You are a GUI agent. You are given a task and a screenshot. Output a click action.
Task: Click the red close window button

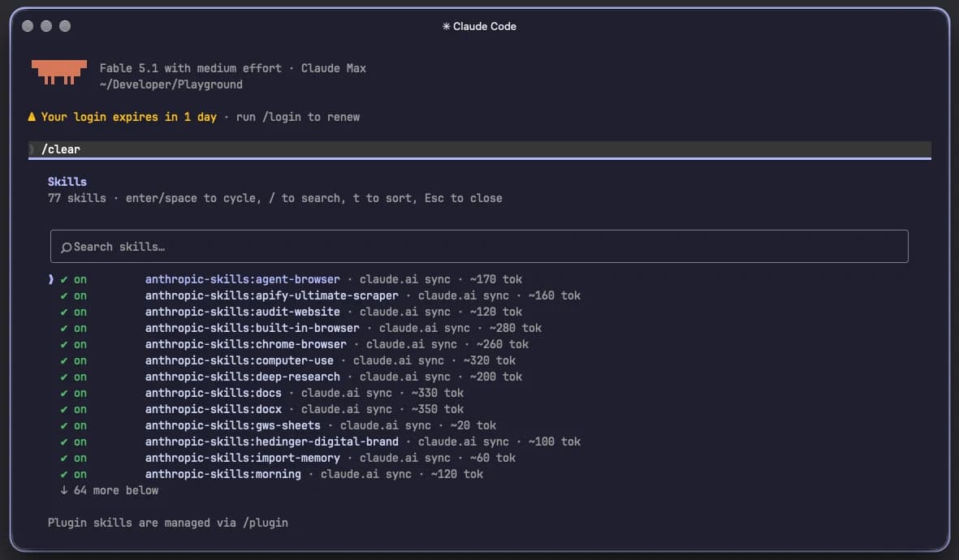point(28,26)
